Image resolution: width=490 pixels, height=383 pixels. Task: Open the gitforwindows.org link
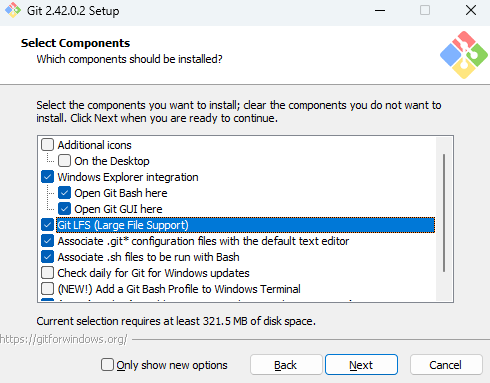tap(63, 339)
